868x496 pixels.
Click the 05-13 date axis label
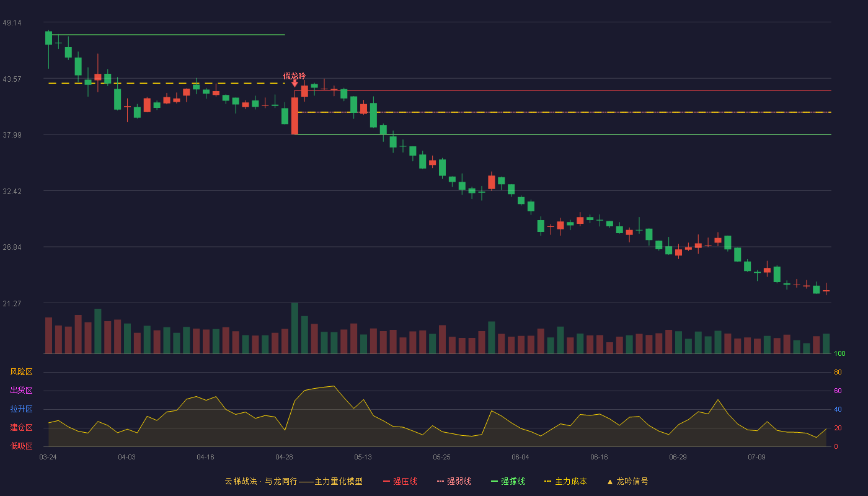click(x=363, y=457)
